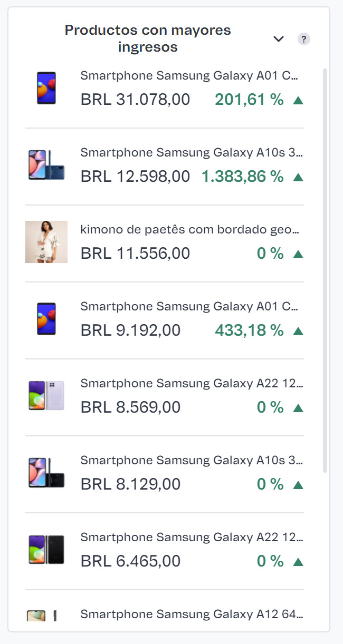This screenshot has width=343, height=644.
Task: Click trend arrow beside BRL 8.569,00
Action: click(x=298, y=408)
